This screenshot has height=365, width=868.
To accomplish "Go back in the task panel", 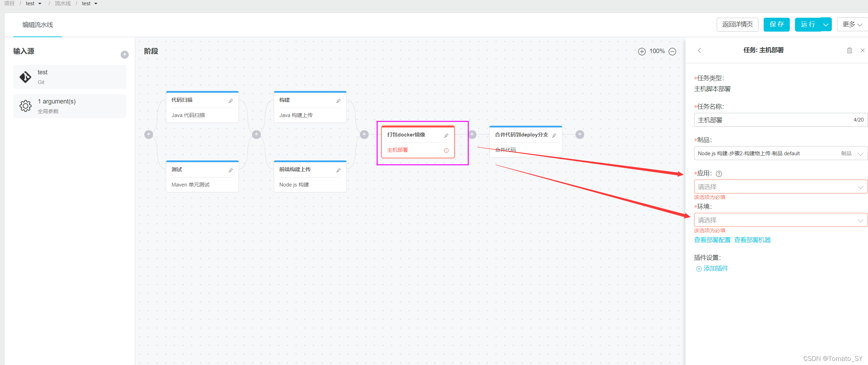I will 700,50.
